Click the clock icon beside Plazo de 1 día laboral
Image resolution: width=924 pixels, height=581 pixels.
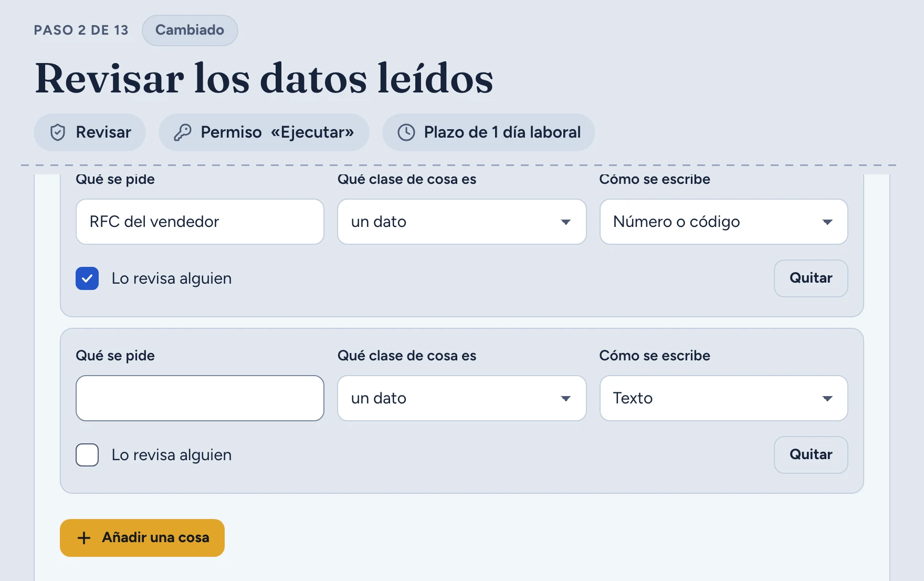click(406, 132)
